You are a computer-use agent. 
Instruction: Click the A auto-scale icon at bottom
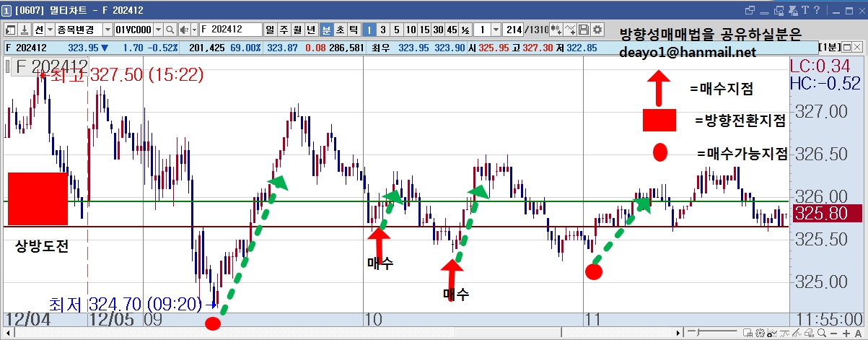pos(859,334)
